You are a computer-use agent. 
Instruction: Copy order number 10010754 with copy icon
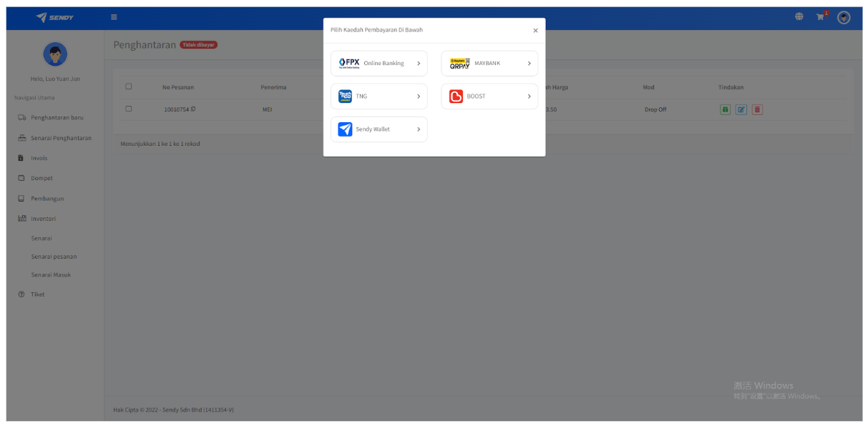193,109
